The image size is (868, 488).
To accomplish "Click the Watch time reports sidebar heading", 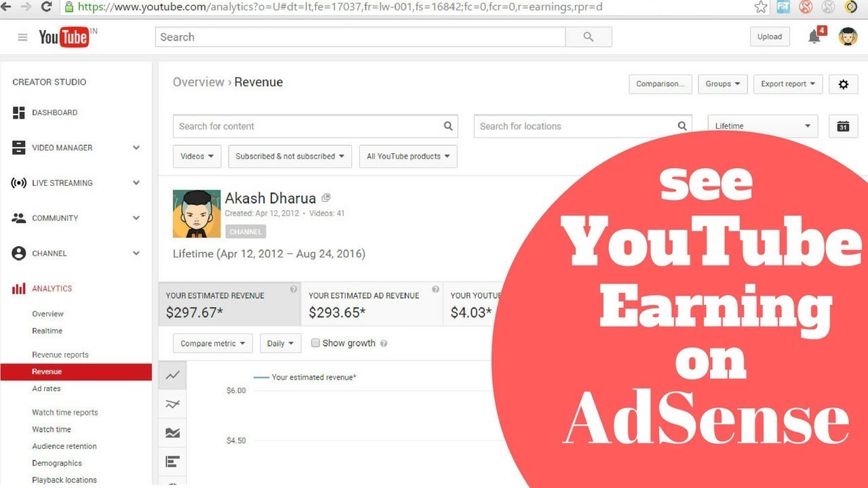I will (65, 412).
